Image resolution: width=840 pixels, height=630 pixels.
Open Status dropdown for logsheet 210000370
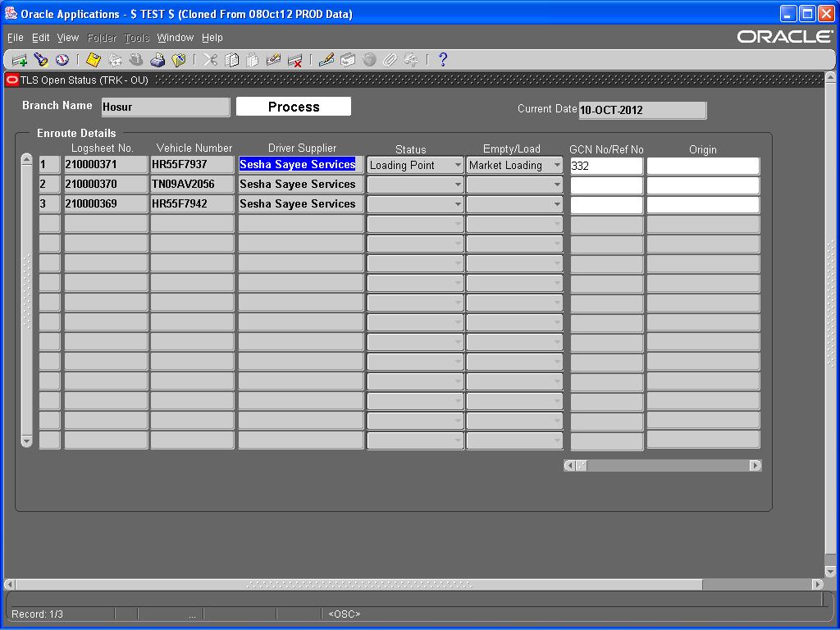click(x=415, y=185)
